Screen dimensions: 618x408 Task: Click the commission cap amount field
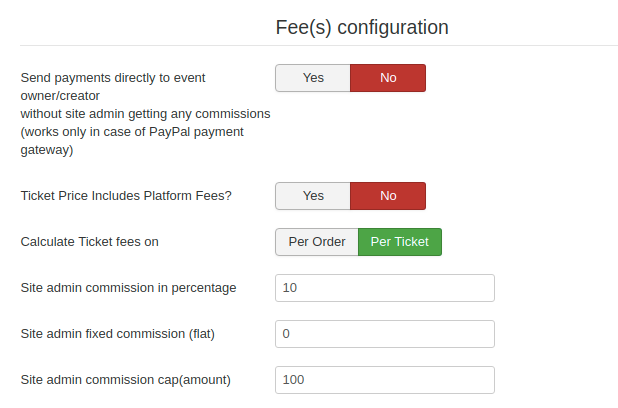click(385, 380)
